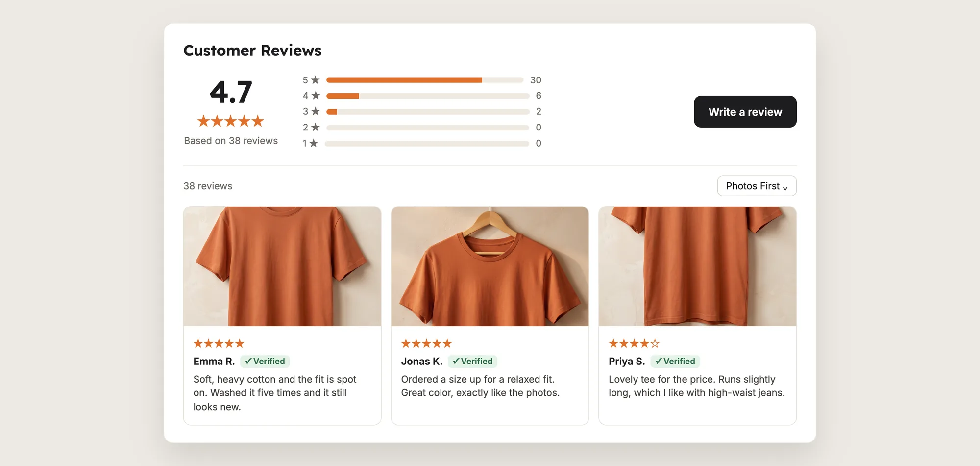Filter by 3 star rating bar

click(428, 112)
